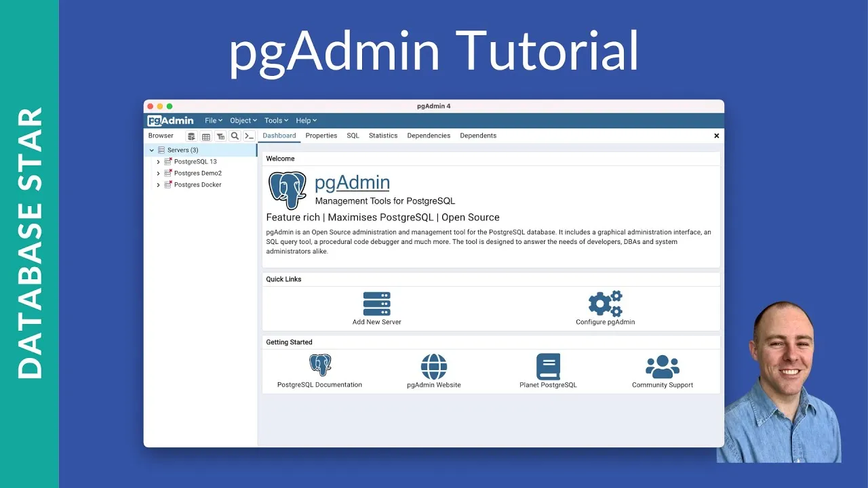Click the Welcome section header
This screenshot has height=488, width=868.
coord(280,159)
